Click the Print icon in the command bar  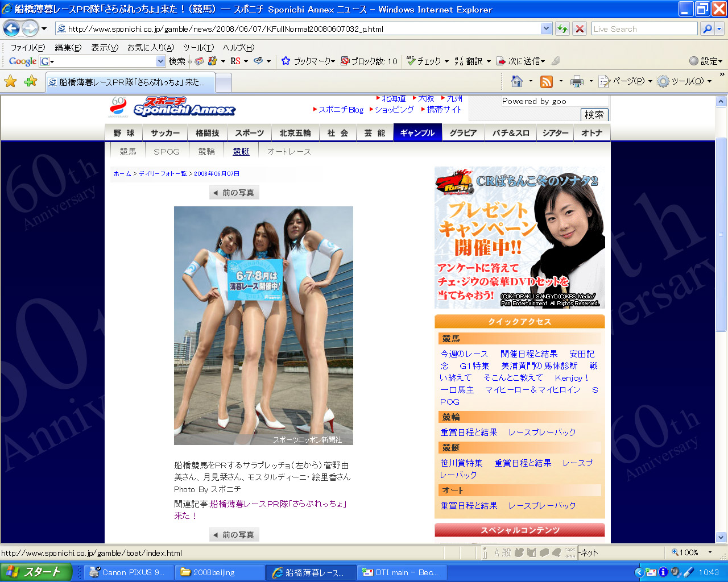pyautogui.click(x=577, y=82)
